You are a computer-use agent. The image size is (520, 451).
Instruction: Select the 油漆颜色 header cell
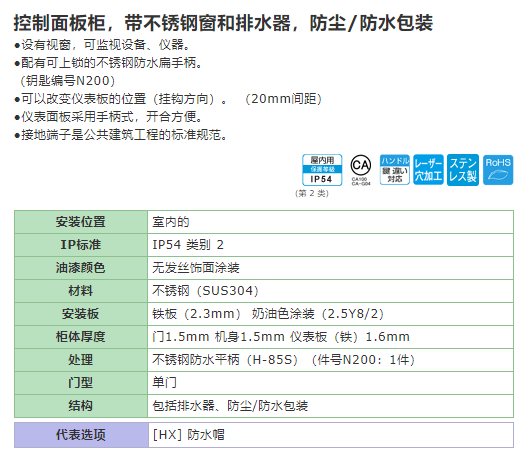[81, 268]
